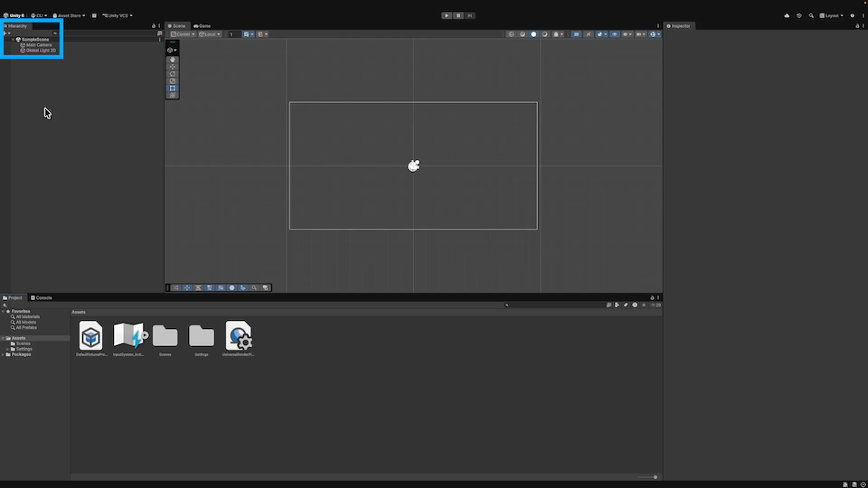Open the Local rotation dropdown
This screenshot has height=488, width=868.
pos(209,34)
